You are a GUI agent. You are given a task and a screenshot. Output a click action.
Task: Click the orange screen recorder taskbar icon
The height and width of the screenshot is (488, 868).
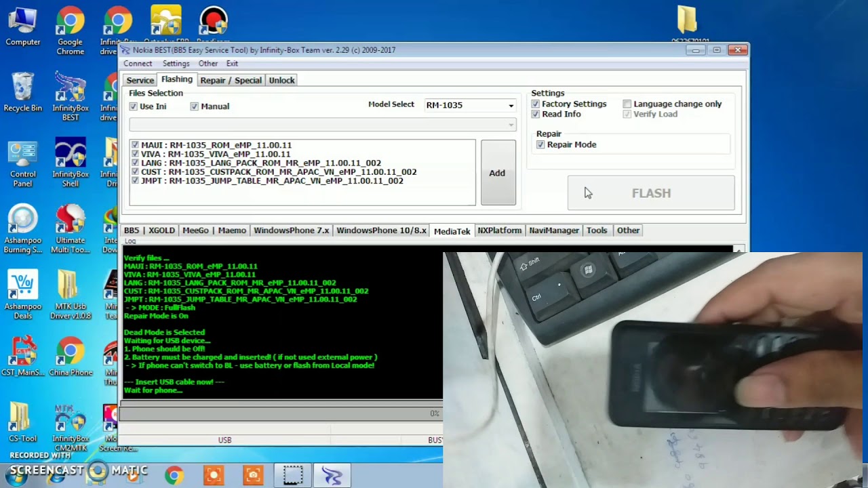pos(214,476)
